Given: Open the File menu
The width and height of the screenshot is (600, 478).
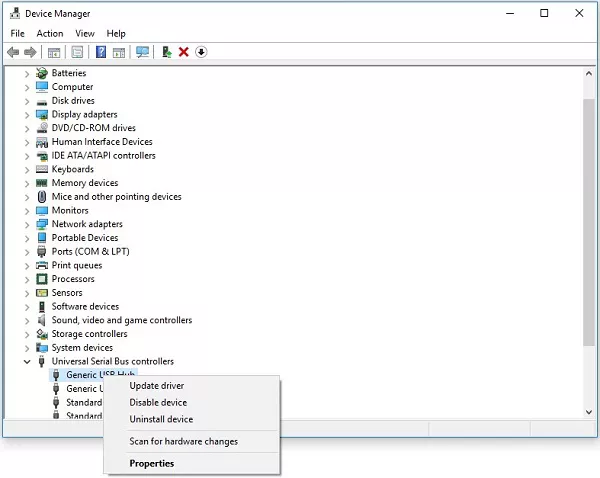Looking at the screenshot, I should click(17, 34).
